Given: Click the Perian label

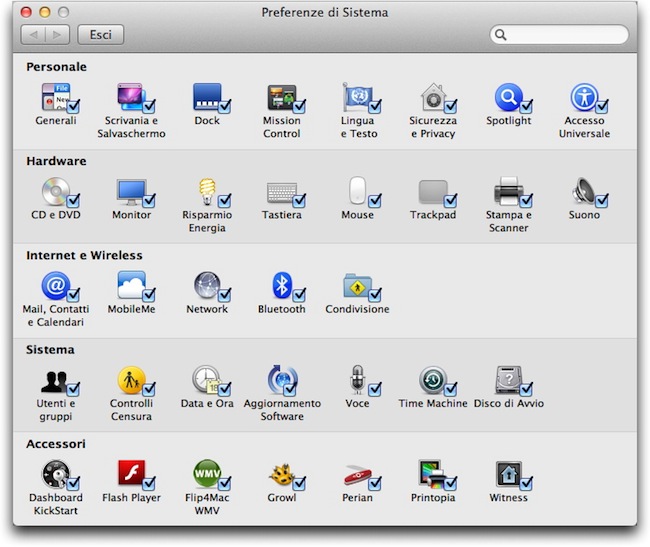Looking at the screenshot, I should (x=357, y=497).
